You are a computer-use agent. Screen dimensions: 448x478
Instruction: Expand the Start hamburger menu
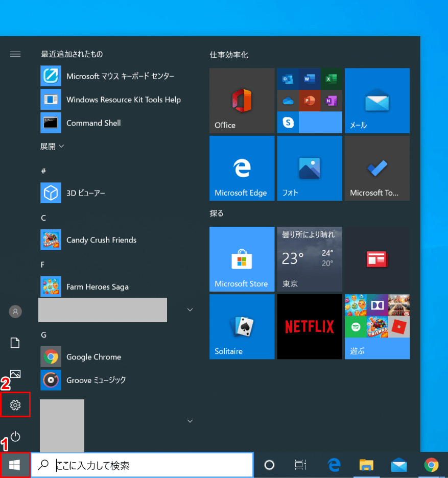tap(15, 54)
